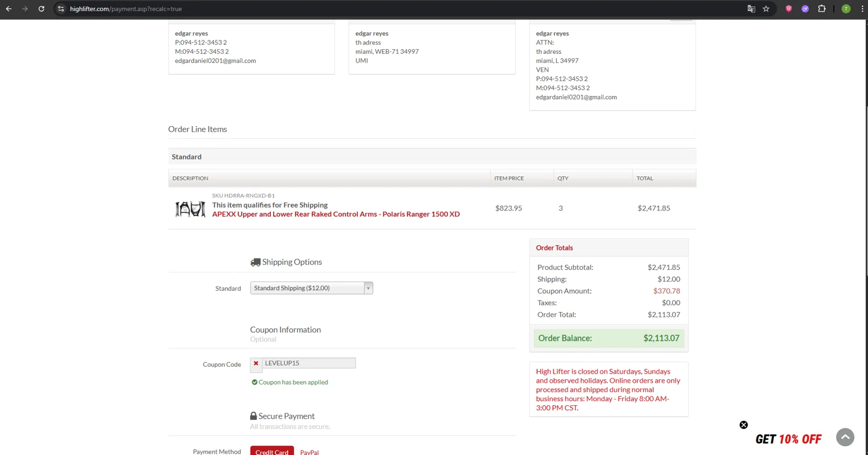The height and width of the screenshot is (455, 868).
Task: Click the GET 10% OFF banner
Action: [788, 439]
